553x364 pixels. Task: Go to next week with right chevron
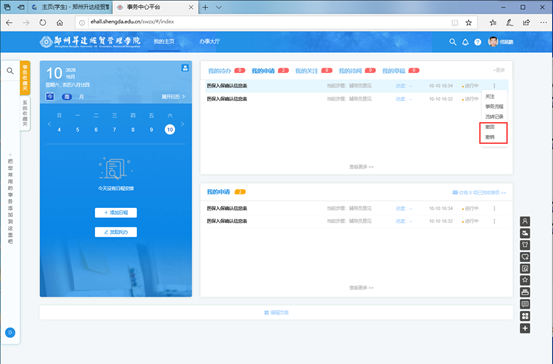click(182, 124)
